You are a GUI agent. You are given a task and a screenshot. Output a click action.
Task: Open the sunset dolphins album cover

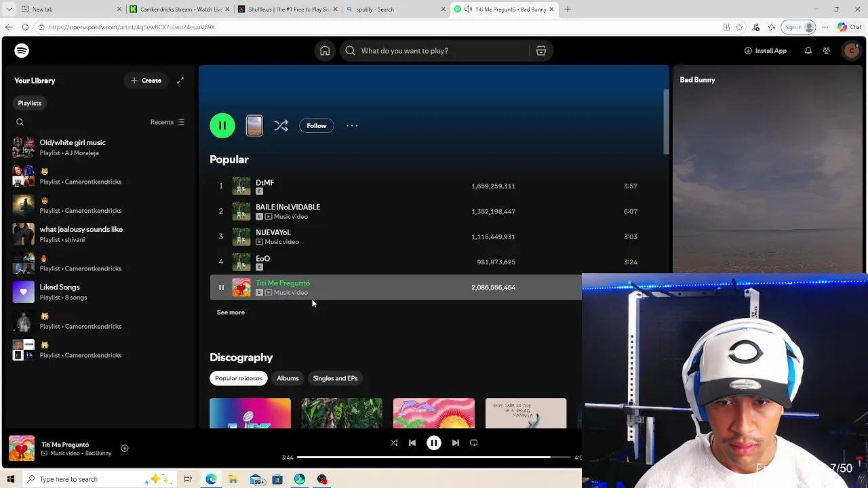pyautogui.click(x=434, y=413)
